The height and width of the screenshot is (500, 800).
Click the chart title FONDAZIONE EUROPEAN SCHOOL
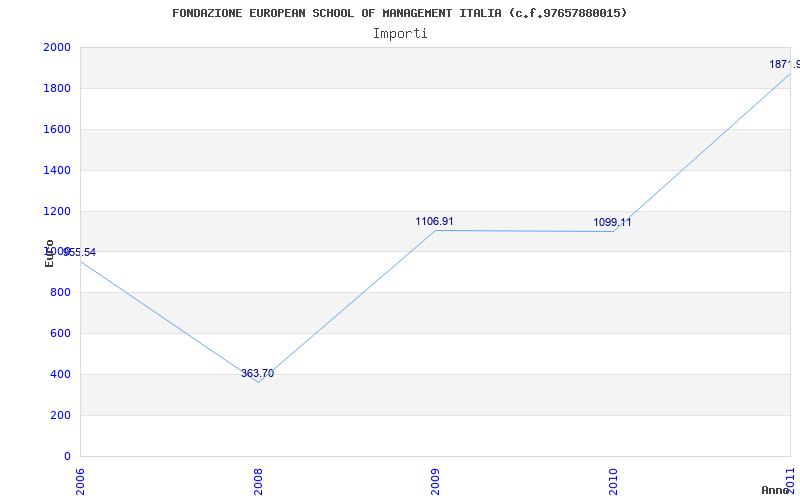tap(400, 13)
